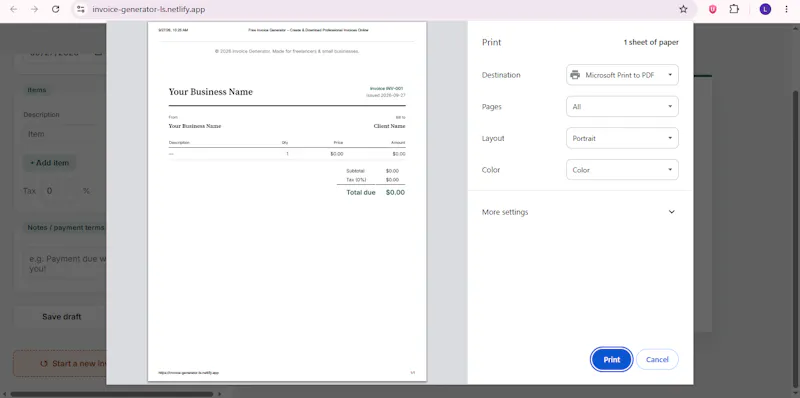Click the 'Print' dialog title

pyautogui.click(x=491, y=42)
